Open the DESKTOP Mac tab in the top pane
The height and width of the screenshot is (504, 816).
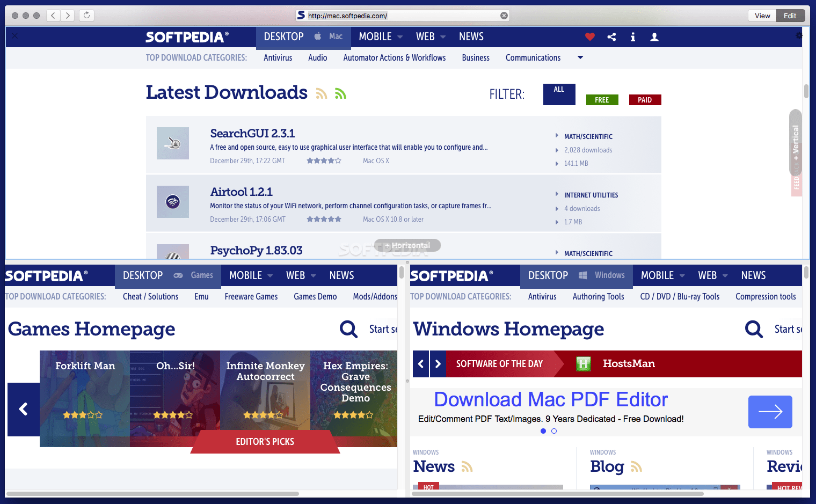pyautogui.click(x=303, y=36)
